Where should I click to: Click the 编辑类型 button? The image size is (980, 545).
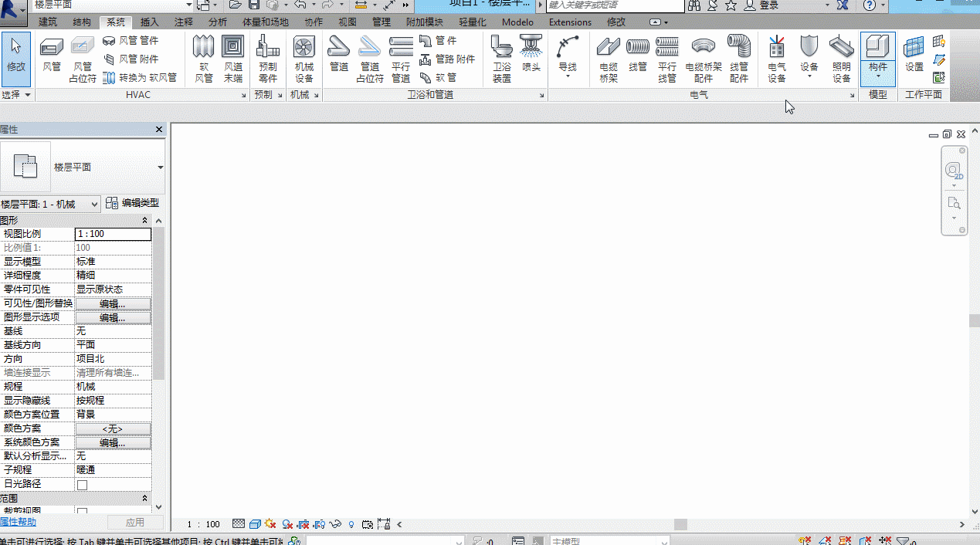pos(133,203)
